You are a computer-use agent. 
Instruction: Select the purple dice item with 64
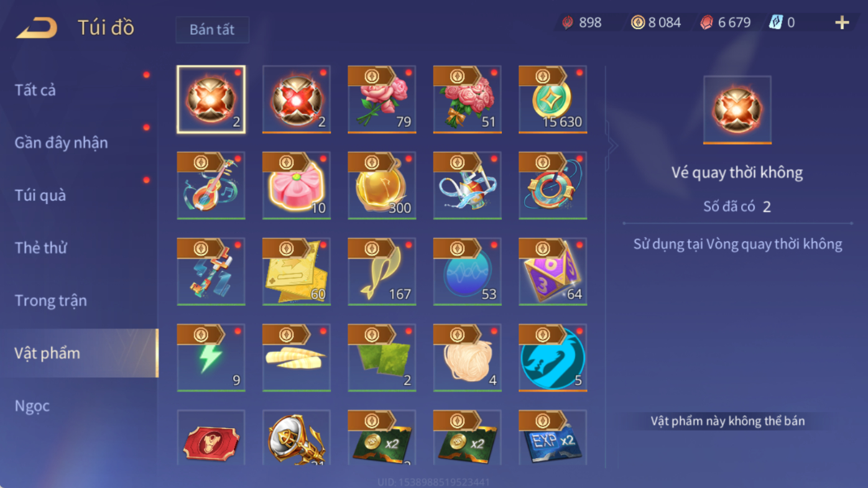tap(553, 272)
